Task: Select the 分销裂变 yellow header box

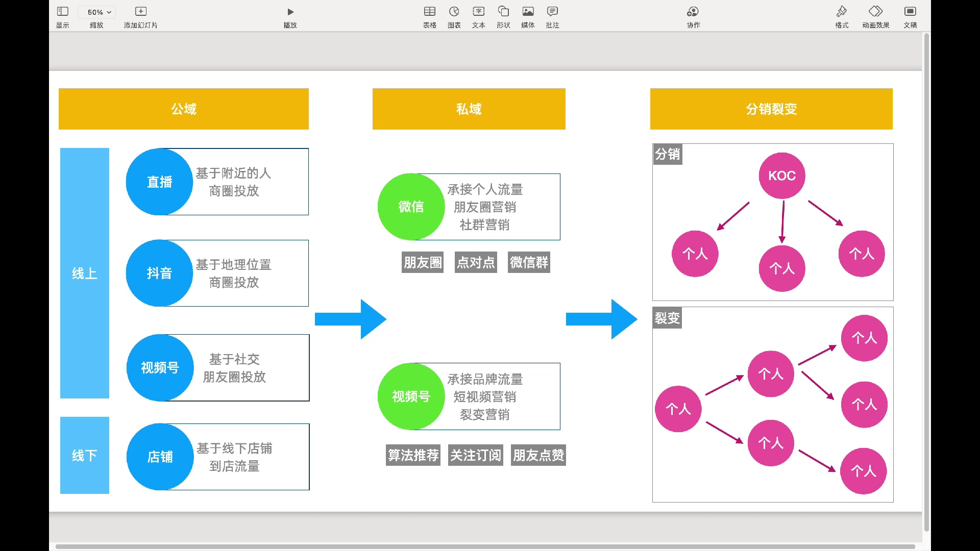Action: pos(771,109)
